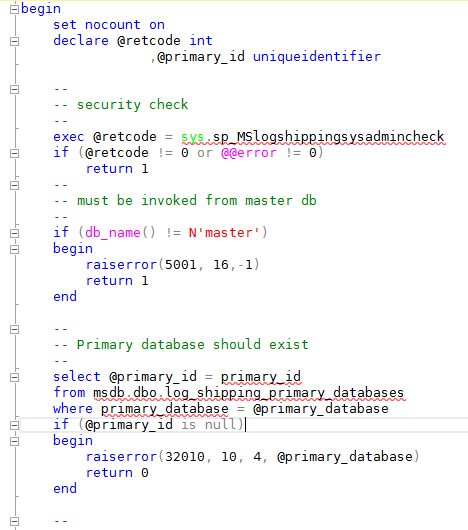
Task: Click the raiserror 32010 call
Action: coord(252,457)
